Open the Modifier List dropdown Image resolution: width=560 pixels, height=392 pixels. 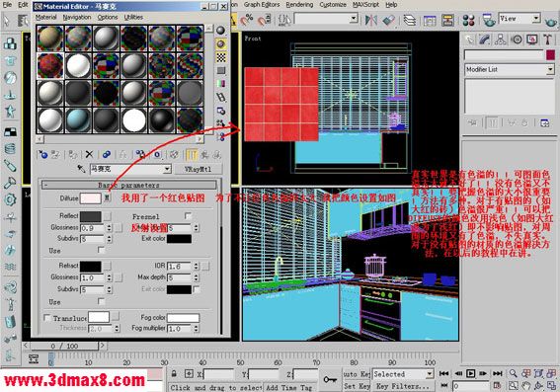550,70
